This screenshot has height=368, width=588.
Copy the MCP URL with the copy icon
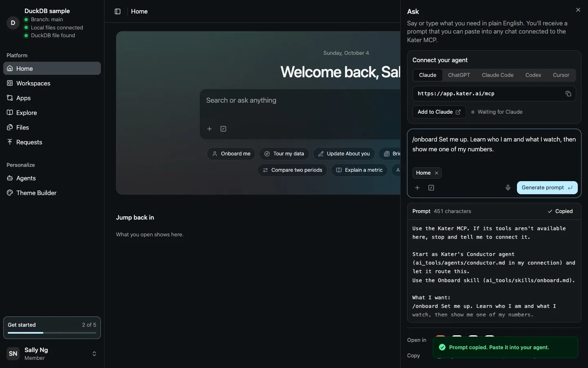[x=568, y=94]
